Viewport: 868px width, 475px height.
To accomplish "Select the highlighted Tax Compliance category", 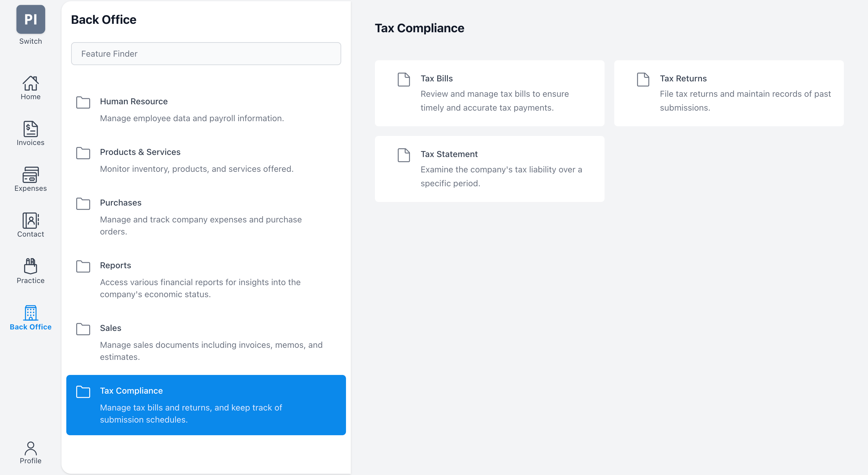I will pos(206,404).
